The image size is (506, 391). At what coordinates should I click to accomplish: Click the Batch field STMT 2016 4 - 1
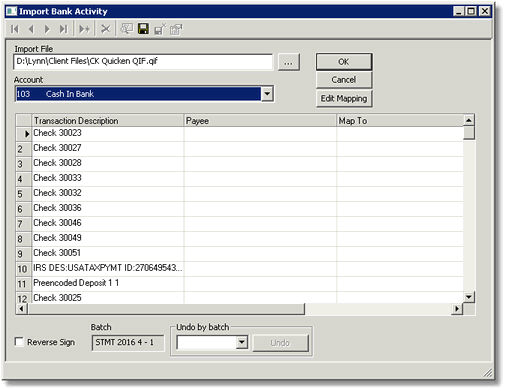point(128,343)
